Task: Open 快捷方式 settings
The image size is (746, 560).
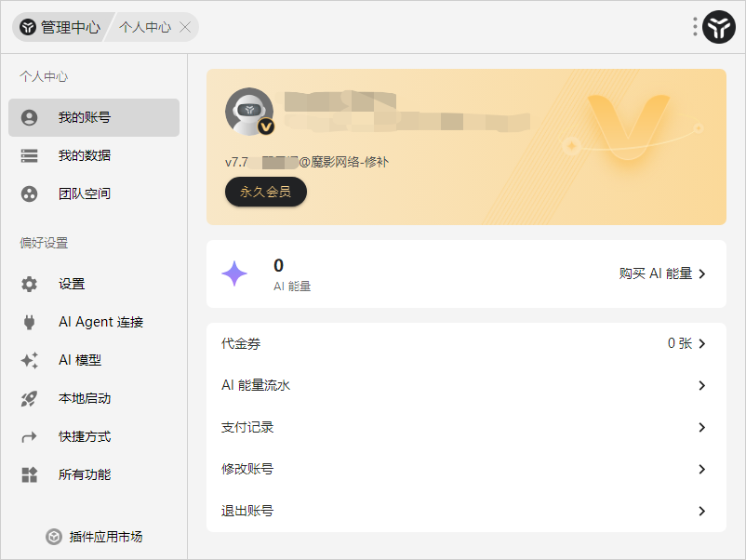Action: (x=93, y=436)
